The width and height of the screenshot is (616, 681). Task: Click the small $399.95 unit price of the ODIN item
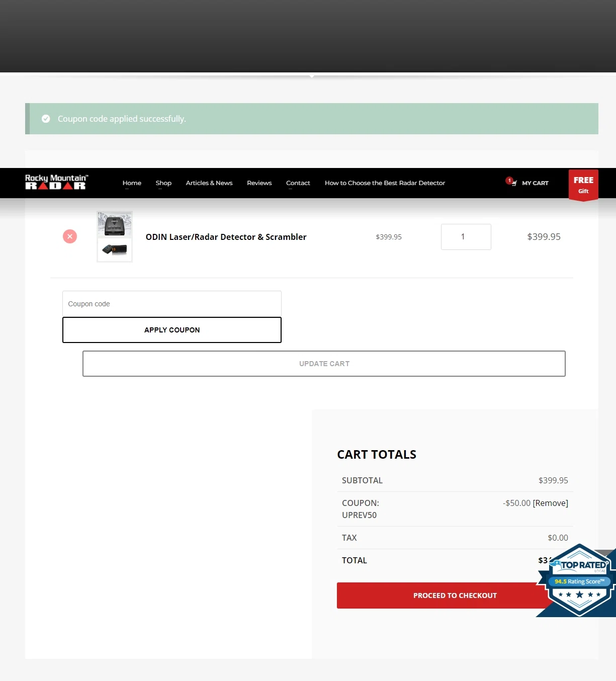(389, 237)
